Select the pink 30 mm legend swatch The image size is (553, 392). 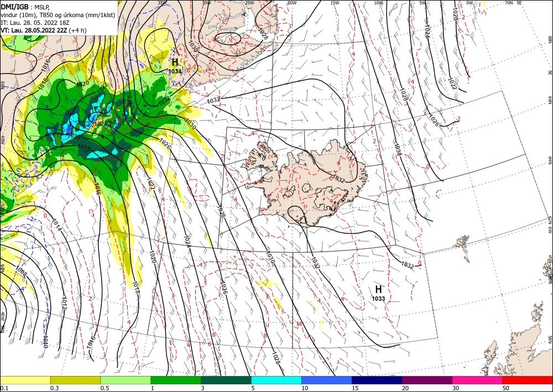(478, 380)
